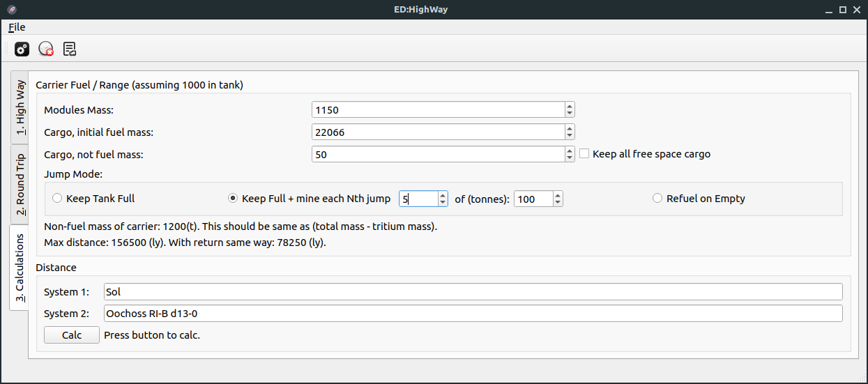Click the System 1 field containing Sol

pyautogui.click(x=473, y=291)
